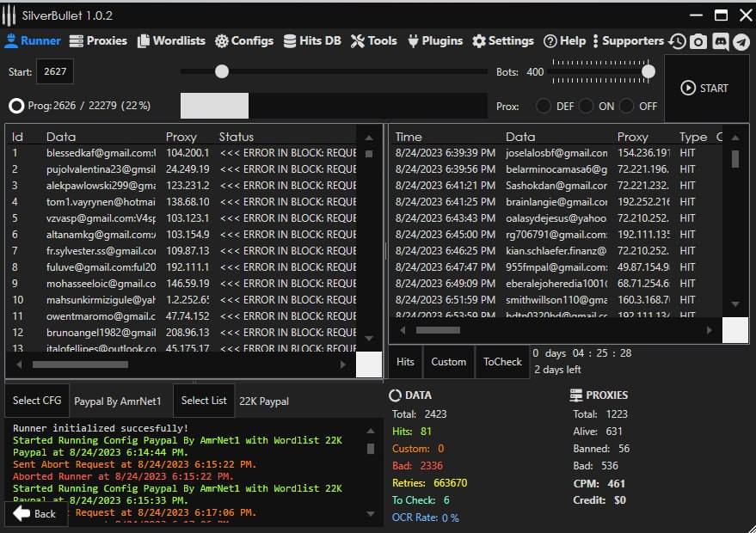Select the DEF proxy radio button
756x533 pixels.
(x=544, y=107)
